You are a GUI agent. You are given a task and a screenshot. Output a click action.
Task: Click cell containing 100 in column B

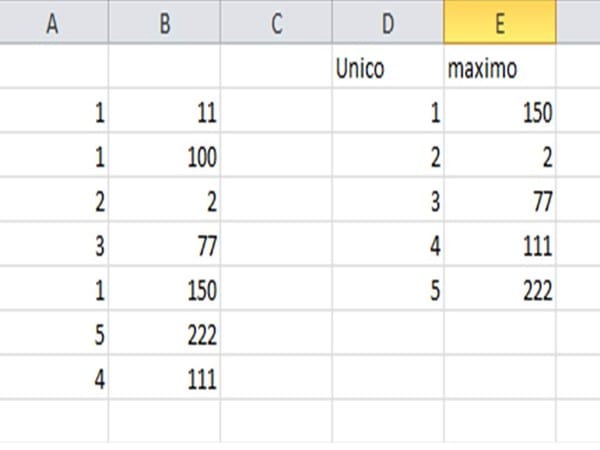164,157
